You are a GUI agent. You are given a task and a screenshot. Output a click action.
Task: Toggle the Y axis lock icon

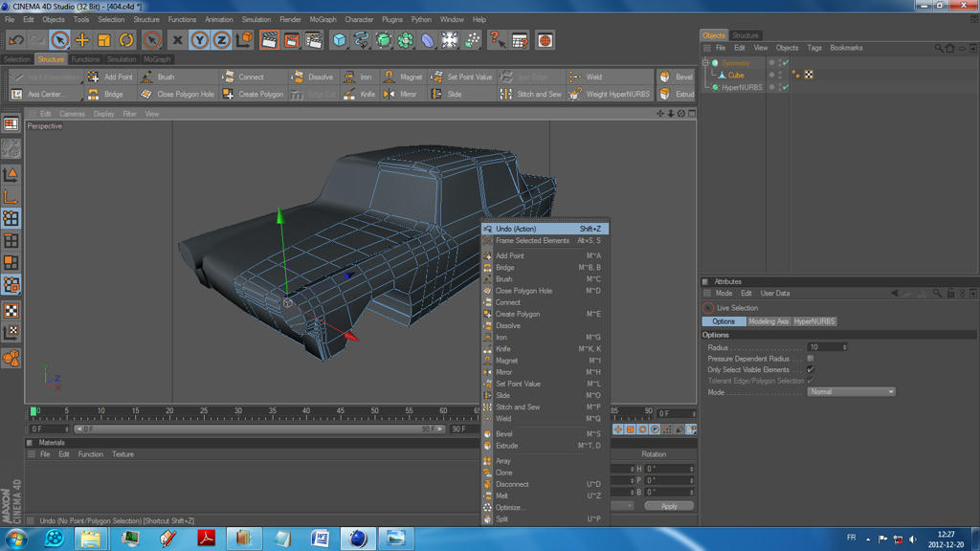199,40
